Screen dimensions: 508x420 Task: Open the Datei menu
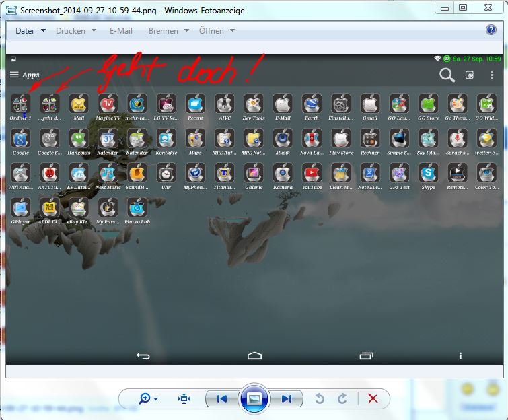tap(25, 31)
